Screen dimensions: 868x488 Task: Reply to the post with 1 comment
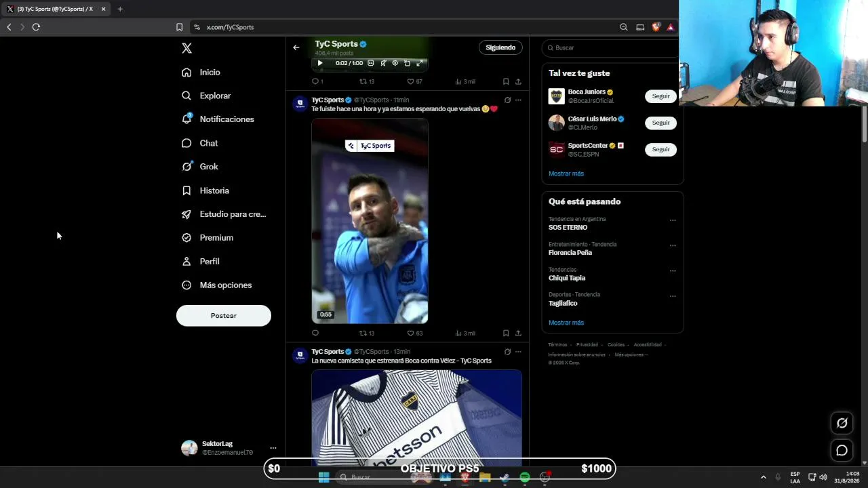[x=315, y=81]
